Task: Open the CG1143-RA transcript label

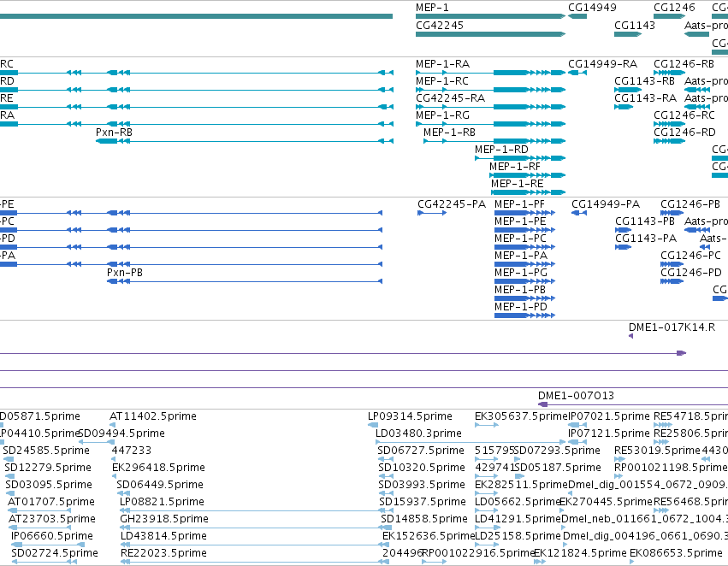Action: 644,97
